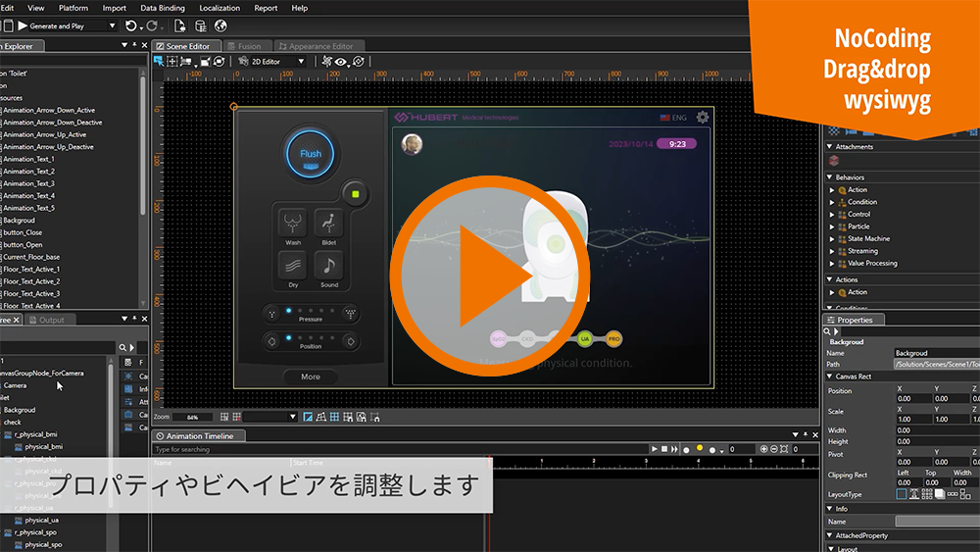Viewport: 980px width, 552px height.
Task: Click the Undo icon
Action: point(130,25)
